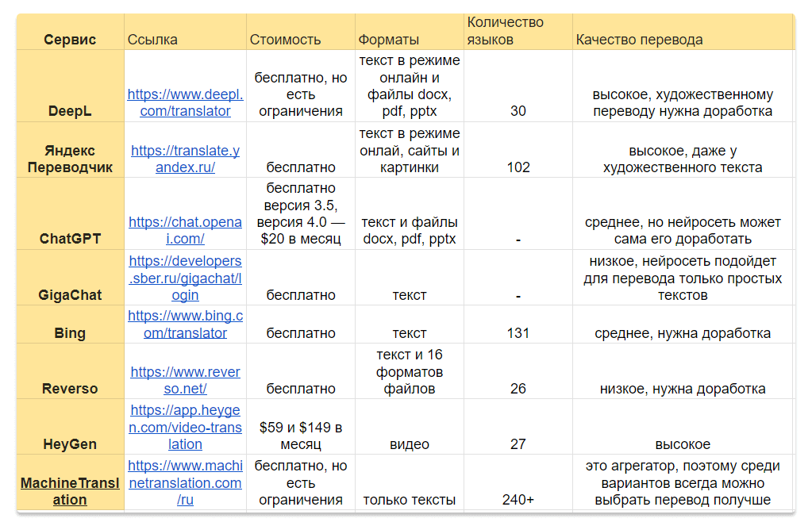
Task: Select Yandex quality cell 'высокое, даже у'
Action: [x=683, y=150]
